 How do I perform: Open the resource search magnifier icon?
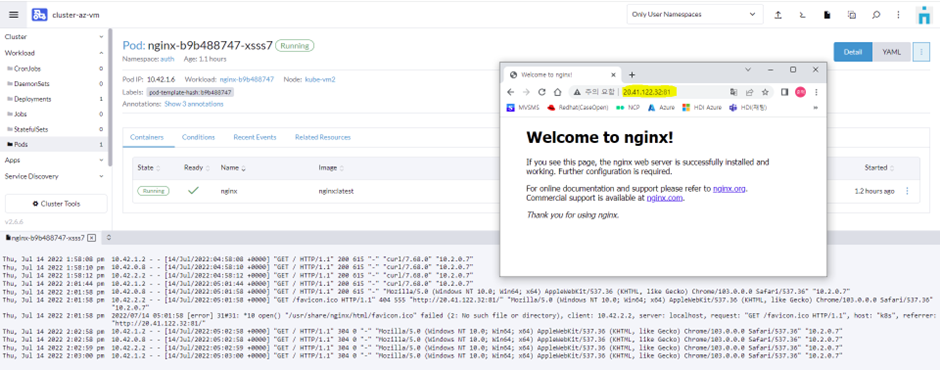tap(876, 15)
